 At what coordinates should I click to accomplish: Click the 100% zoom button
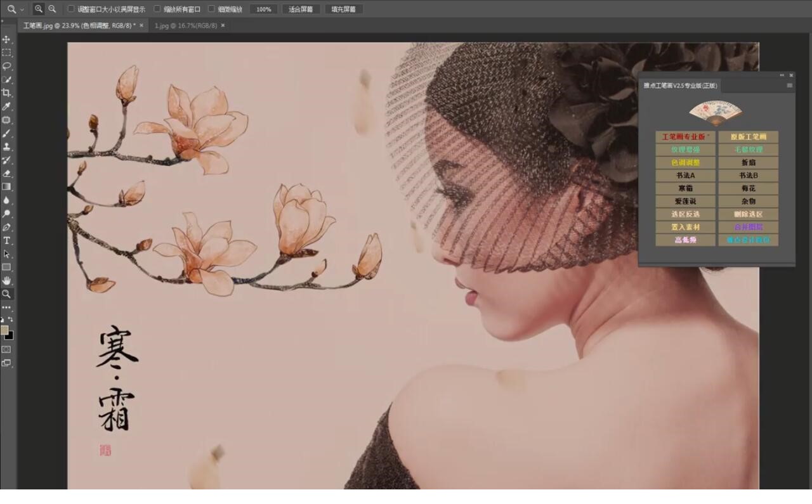tap(264, 10)
